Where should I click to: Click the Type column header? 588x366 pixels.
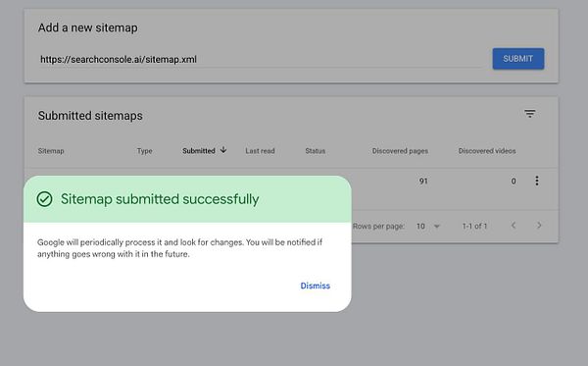tap(144, 151)
